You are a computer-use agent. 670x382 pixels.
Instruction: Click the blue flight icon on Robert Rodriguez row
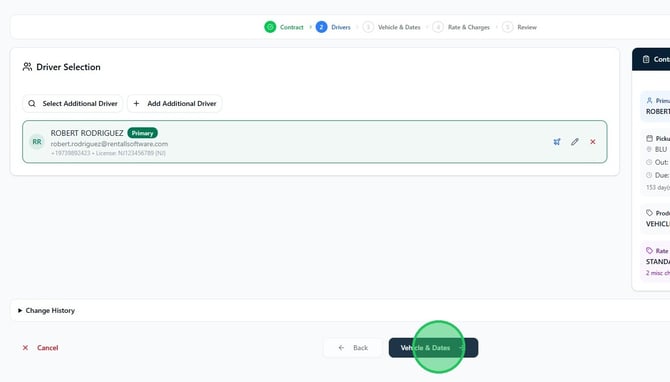pos(557,142)
